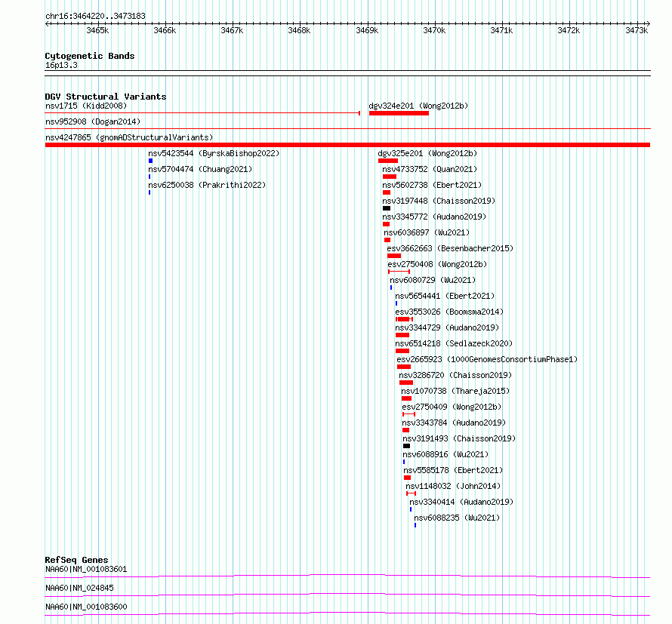Click the 3467k ruler tick label
The width and height of the screenshot is (672, 624).
pos(232,30)
